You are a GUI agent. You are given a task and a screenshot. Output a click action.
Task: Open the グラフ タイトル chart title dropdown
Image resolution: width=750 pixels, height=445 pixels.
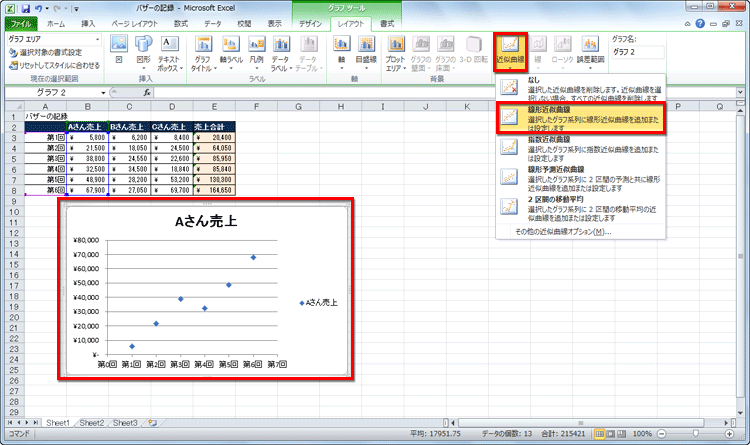(x=203, y=54)
